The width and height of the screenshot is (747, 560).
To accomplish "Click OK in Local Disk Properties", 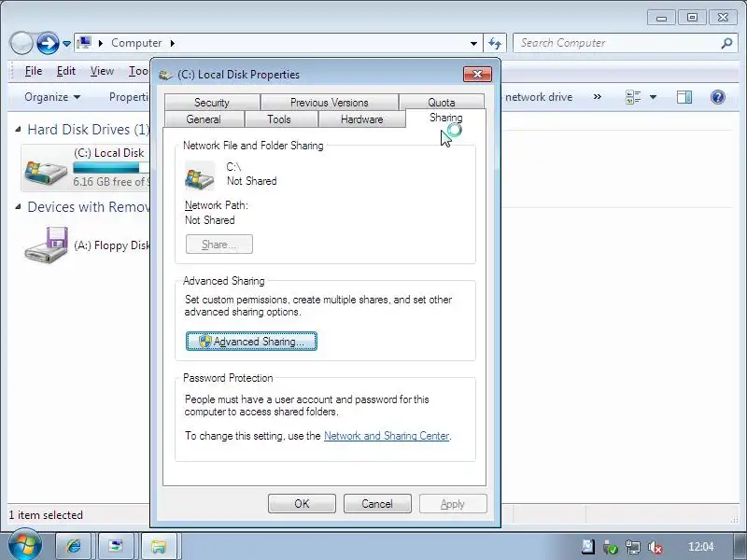I will tap(302, 504).
